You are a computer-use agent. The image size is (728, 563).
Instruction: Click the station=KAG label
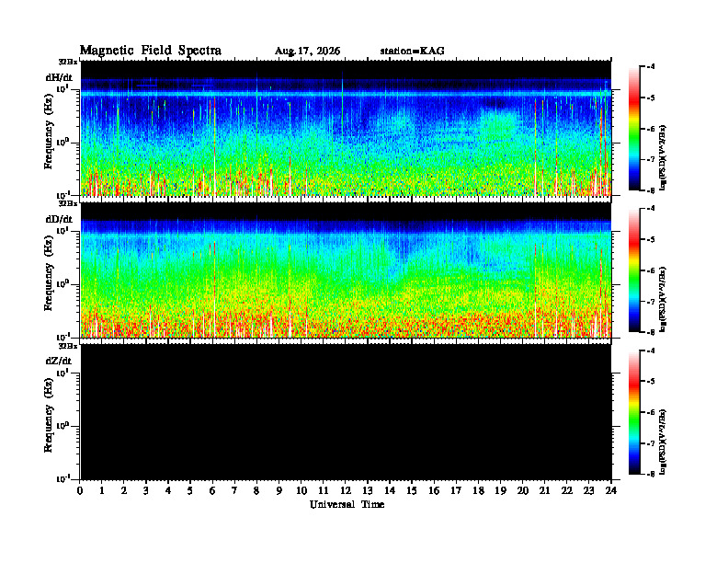point(413,51)
